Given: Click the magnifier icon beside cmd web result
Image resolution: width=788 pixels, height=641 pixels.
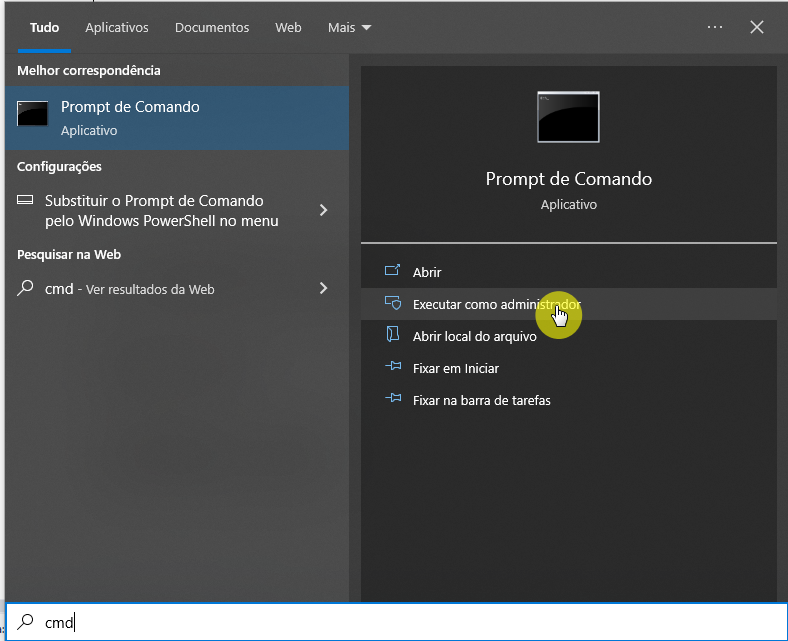Looking at the screenshot, I should click(25, 288).
